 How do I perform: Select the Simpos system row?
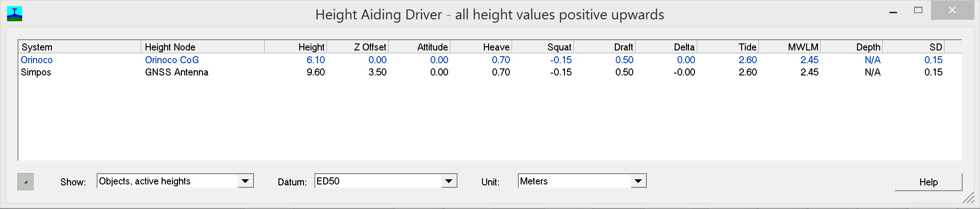[36, 72]
